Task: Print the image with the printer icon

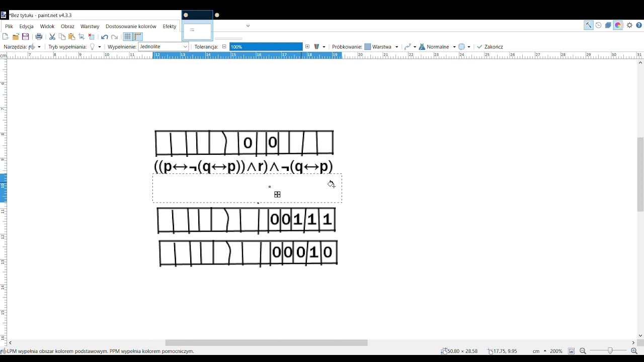Action: 39,37
